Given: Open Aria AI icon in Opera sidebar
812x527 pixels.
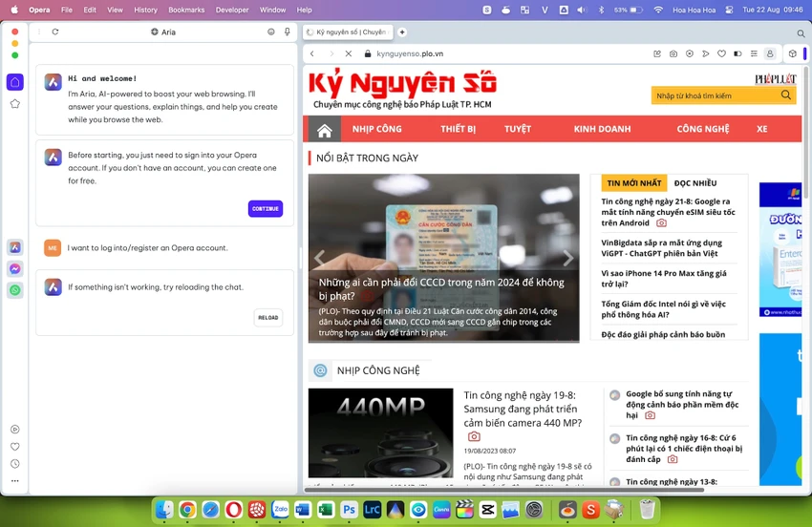Looking at the screenshot, I should pyautogui.click(x=15, y=247).
